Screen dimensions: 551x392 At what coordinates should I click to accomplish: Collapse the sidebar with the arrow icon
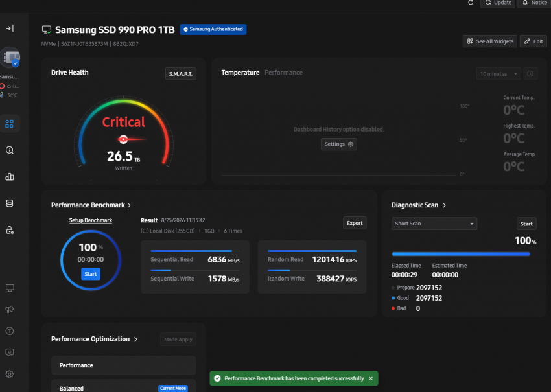10,28
